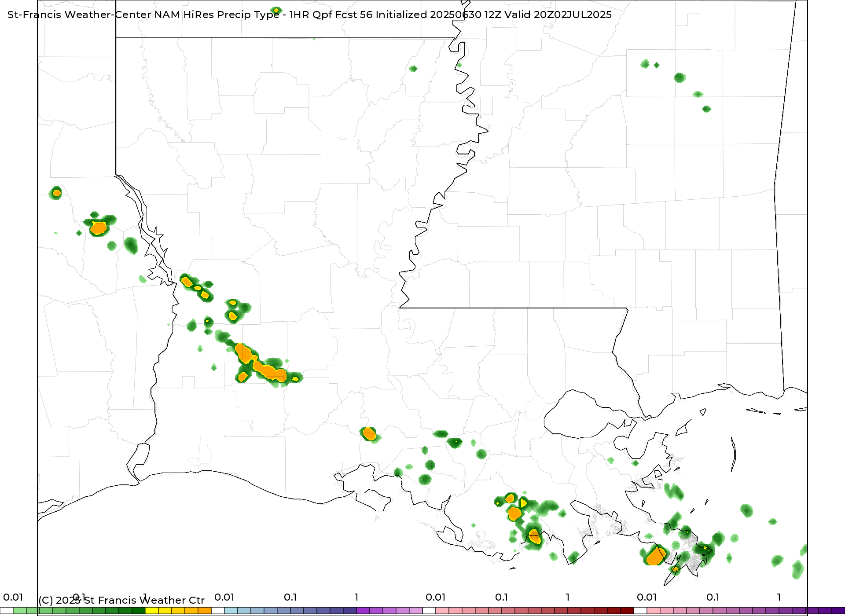Click the (C) 2025 St Francis Weather Ctr text
The image size is (845, 616).
point(121,600)
